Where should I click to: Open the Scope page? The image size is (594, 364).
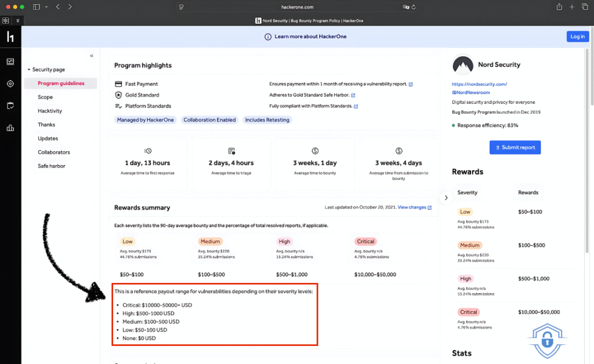(45, 97)
